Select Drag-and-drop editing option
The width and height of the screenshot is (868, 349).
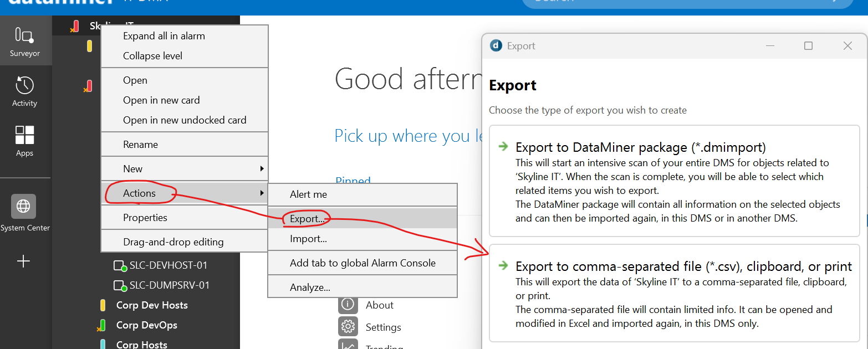173,242
